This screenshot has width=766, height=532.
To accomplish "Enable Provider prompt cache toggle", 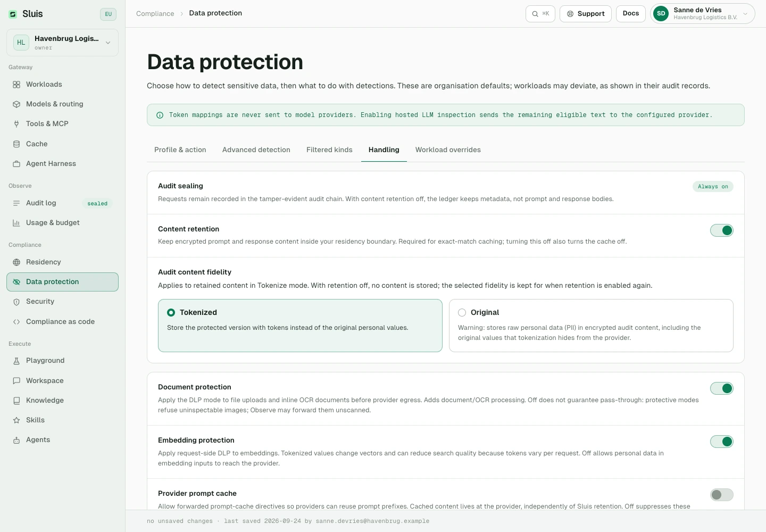I will point(722,495).
